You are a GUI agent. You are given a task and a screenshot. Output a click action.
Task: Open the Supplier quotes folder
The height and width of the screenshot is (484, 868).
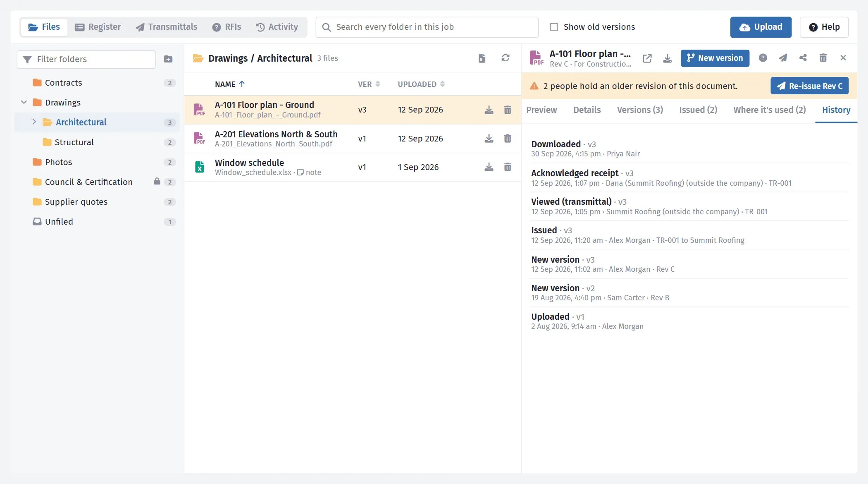(97, 202)
